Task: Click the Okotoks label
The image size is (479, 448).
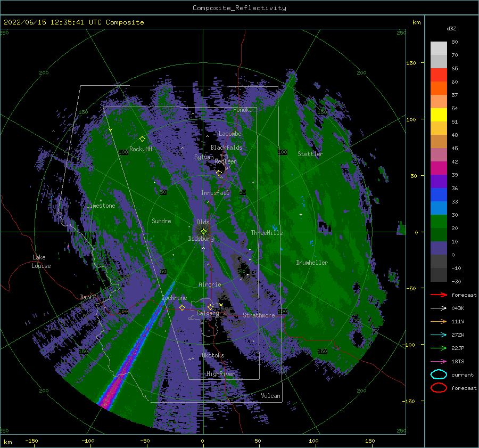Action: click(x=213, y=355)
